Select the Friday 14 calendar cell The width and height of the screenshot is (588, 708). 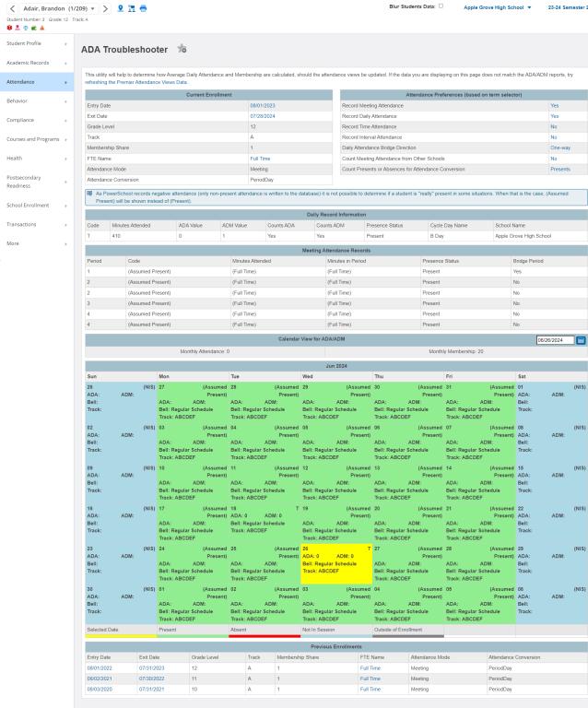[x=479, y=484]
